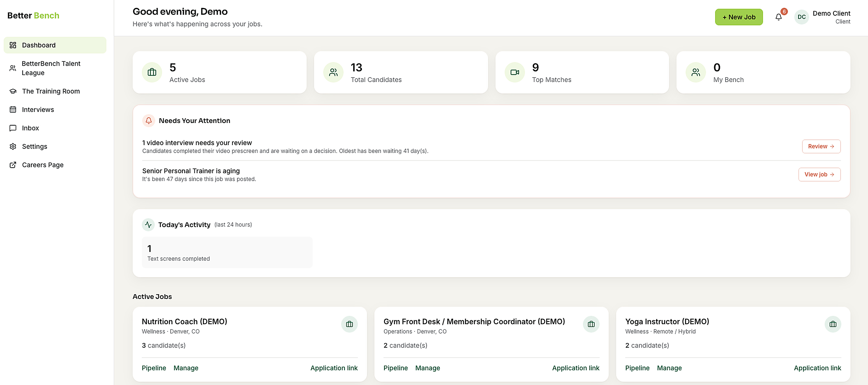
Task: Click 'Wellness · Remote / Hybrid' text
Action: point(660,332)
